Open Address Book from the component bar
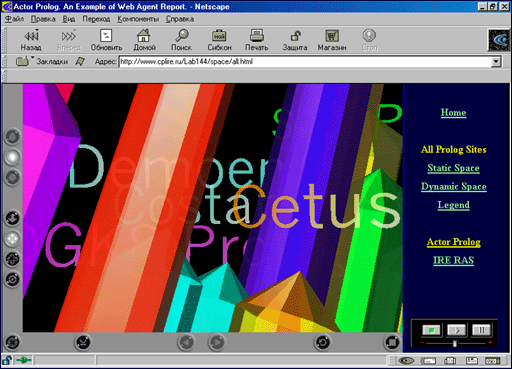Viewport: 512px width, 369px height. [471, 361]
